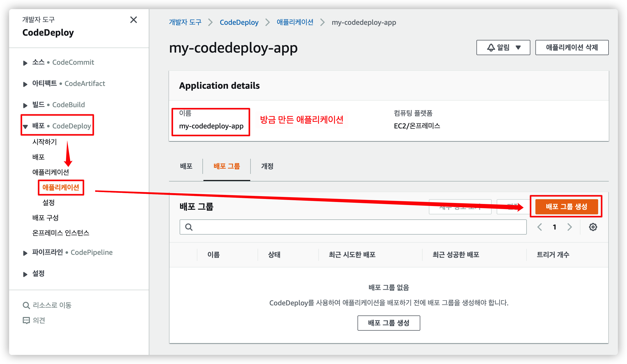This screenshot has width=627, height=364.
Task: Click the 애플리케이션 삭제 button
Action: (x=572, y=48)
